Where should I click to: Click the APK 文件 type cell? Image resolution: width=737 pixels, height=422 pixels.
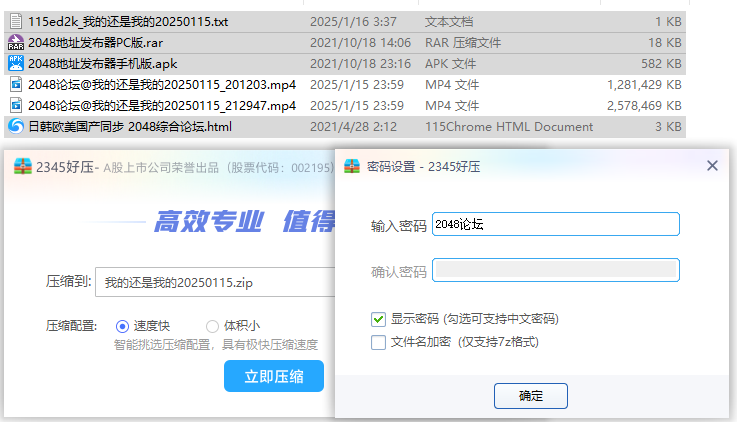[x=450, y=63]
